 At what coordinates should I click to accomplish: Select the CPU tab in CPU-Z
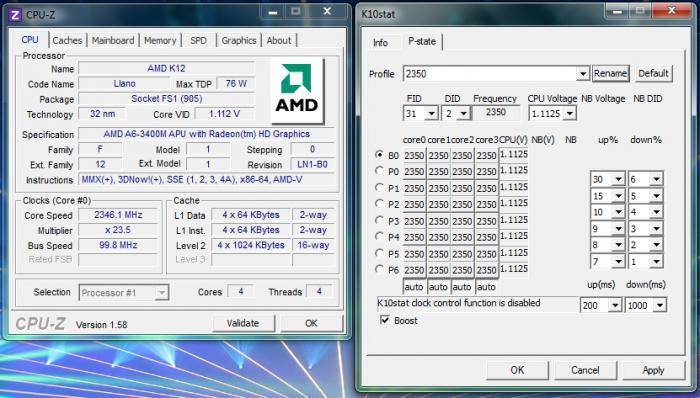(x=30, y=39)
